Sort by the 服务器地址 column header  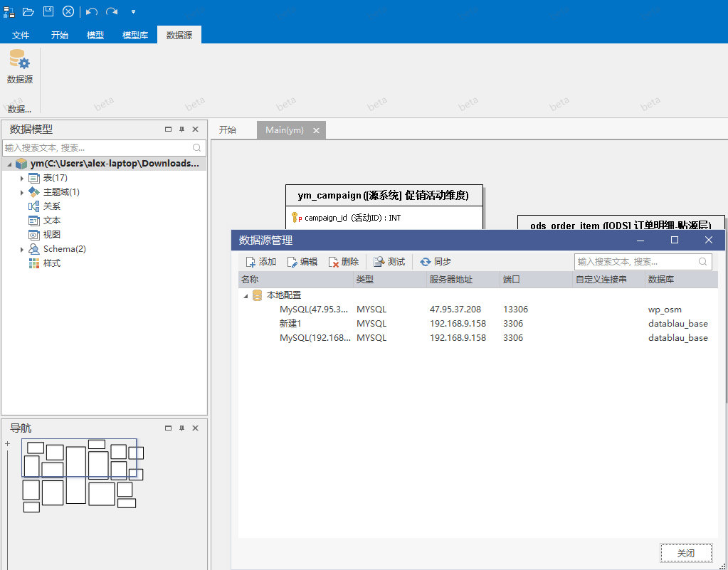coord(463,280)
